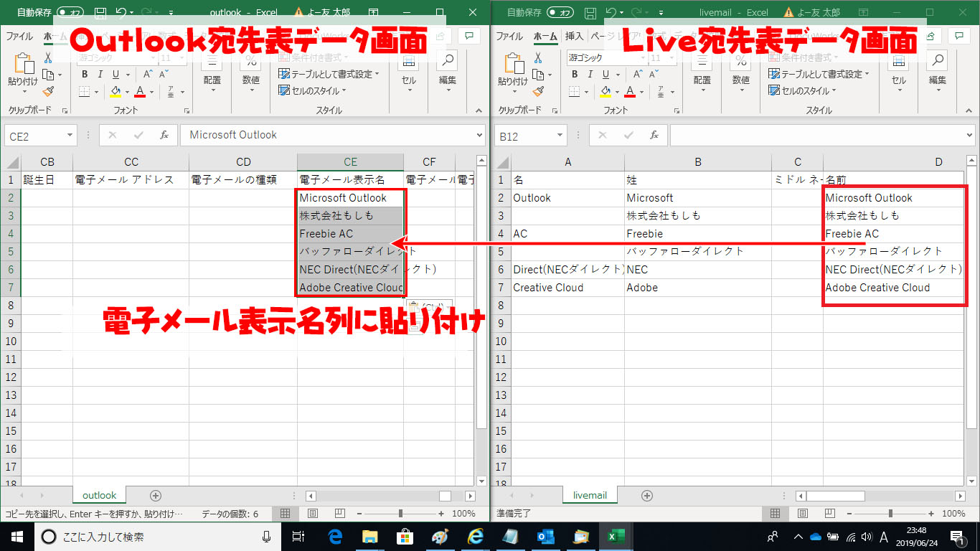The image size is (980, 551).
Task: Click Share icon in livemail window
Action: pyautogui.click(x=930, y=35)
